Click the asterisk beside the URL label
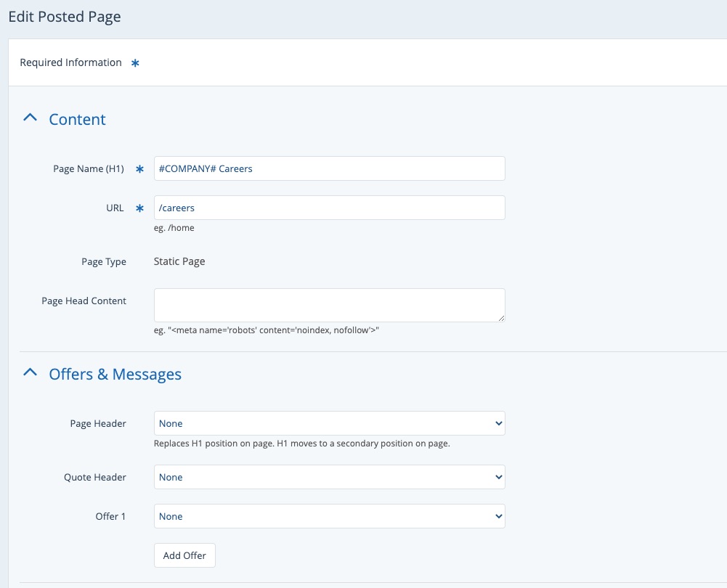The height and width of the screenshot is (588, 727). [140, 208]
